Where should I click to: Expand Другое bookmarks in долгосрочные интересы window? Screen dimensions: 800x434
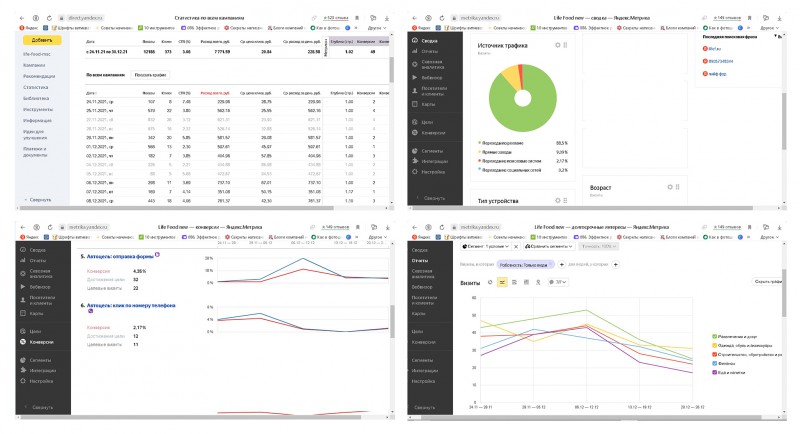[x=769, y=237]
